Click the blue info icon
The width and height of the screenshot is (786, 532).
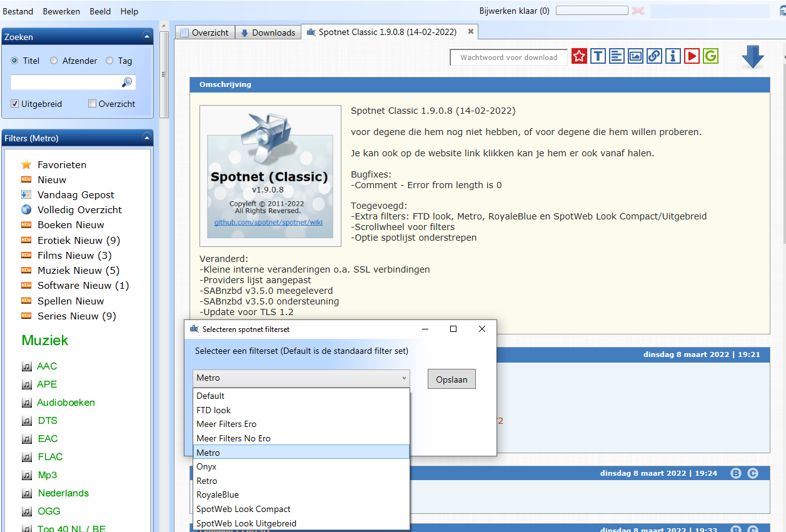[673, 56]
